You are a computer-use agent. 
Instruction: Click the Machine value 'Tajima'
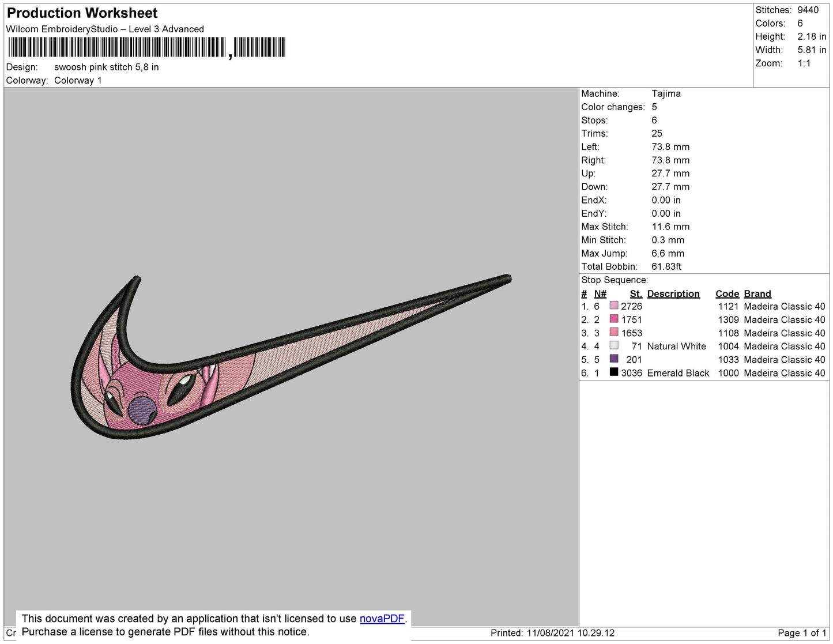click(x=666, y=94)
